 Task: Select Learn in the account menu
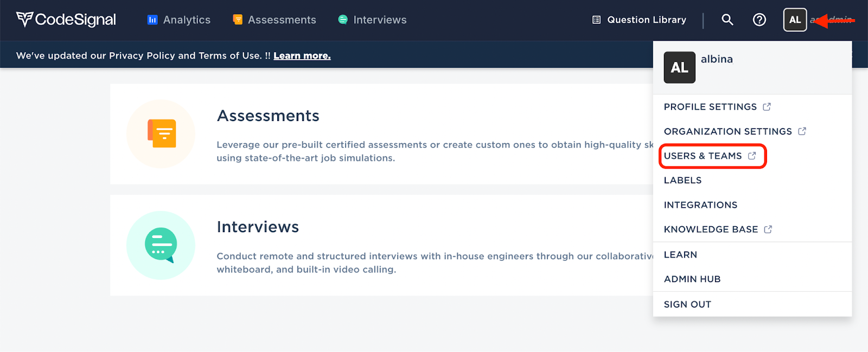[x=680, y=254]
